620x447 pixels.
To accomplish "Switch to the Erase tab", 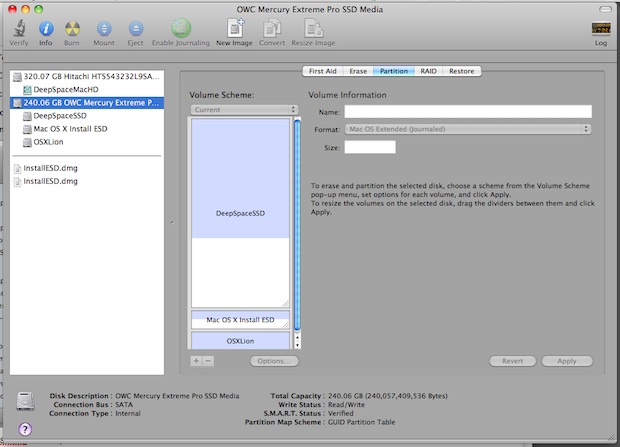I will pos(358,71).
